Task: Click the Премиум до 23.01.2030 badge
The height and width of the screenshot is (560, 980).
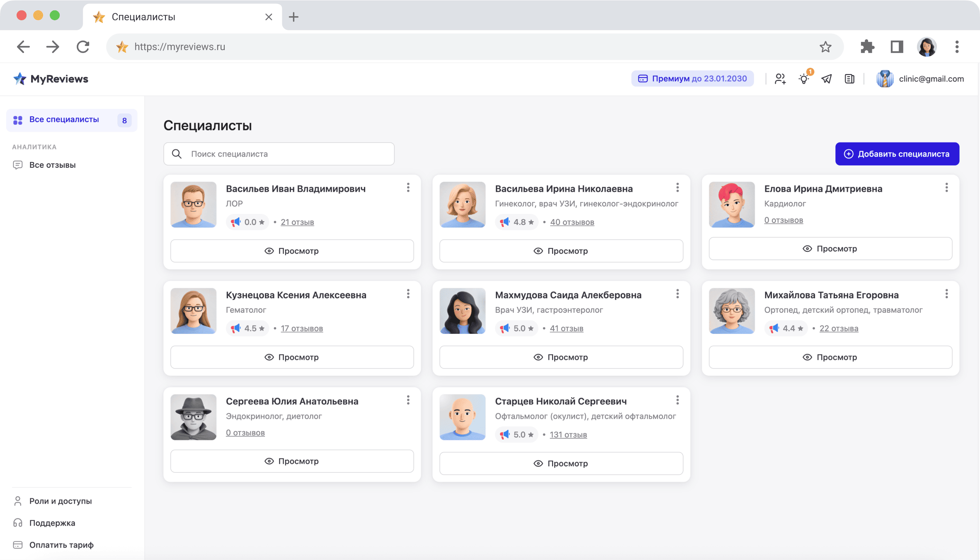Action: point(692,79)
